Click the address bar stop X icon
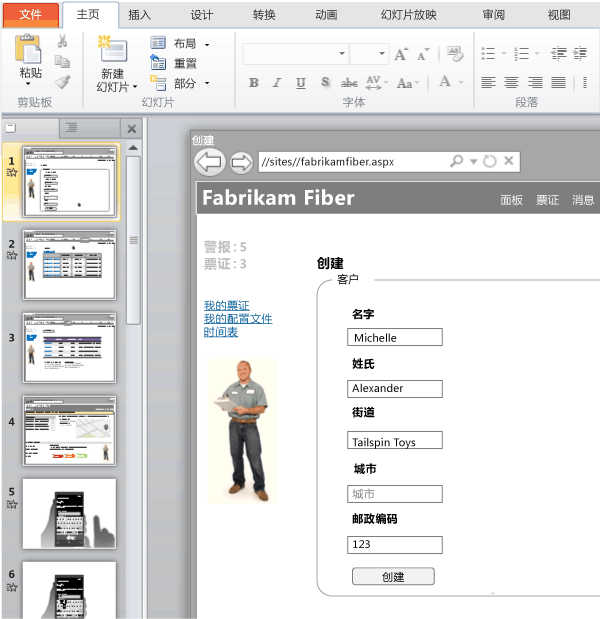The width and height of the screenshot is (600, 619). [509, 160]
